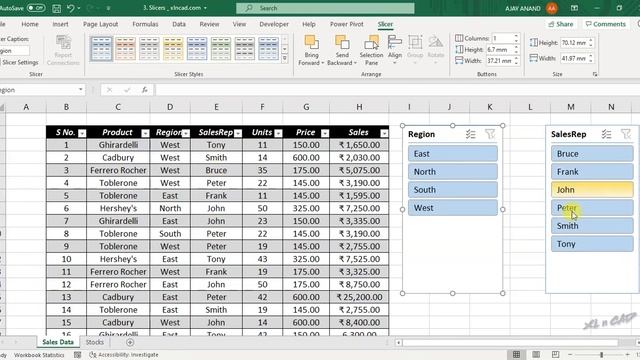Viewport: 640px width, 360px height.
Task: Open the Name Box dropdown
Action: [80, 90]
